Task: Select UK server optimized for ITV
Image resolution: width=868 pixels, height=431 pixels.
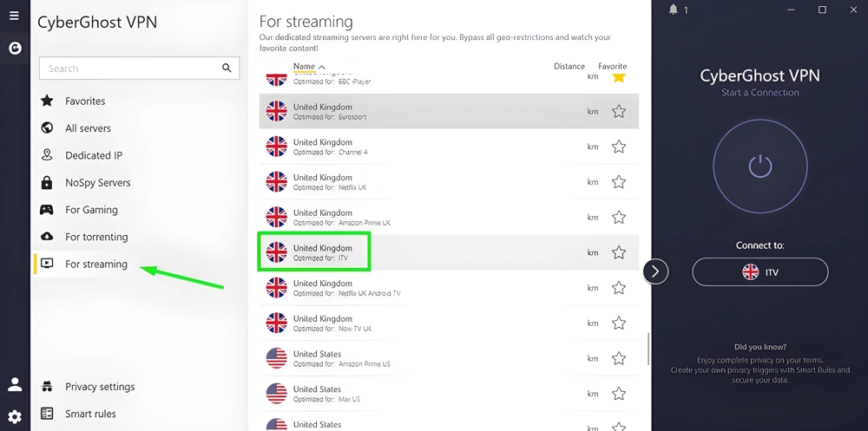Action: tap(449, 252)
